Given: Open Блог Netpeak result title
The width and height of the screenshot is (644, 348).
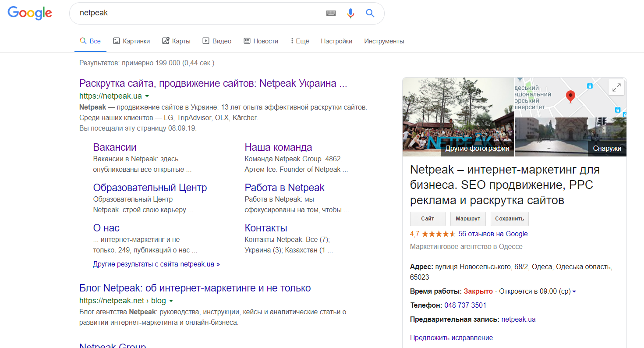Looking at the screenshot, I should pos(195,288).
